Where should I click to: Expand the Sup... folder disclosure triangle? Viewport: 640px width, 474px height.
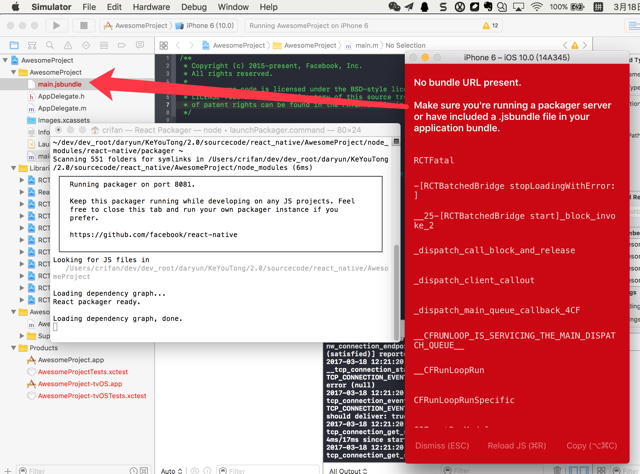coord(22,336)
